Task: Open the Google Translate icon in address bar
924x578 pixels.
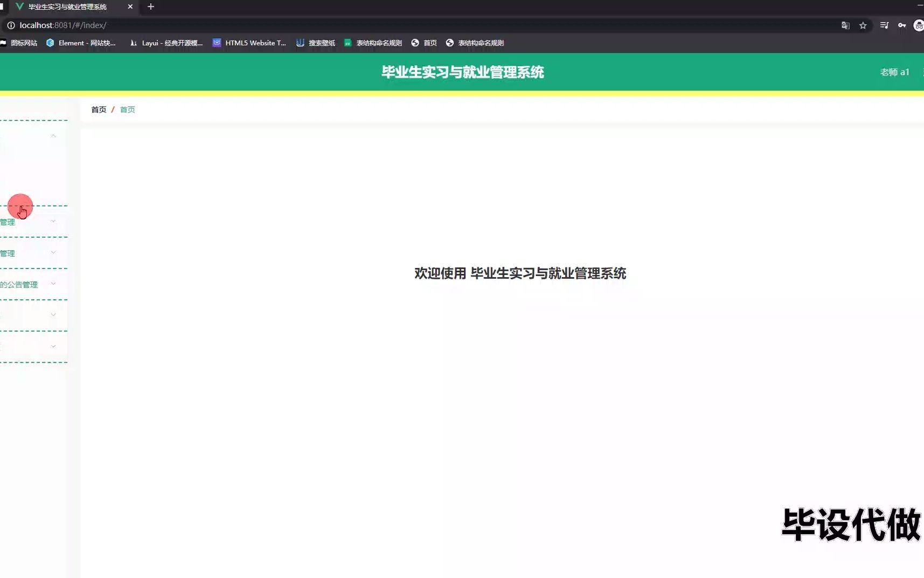Action: [x=846, y=25]
